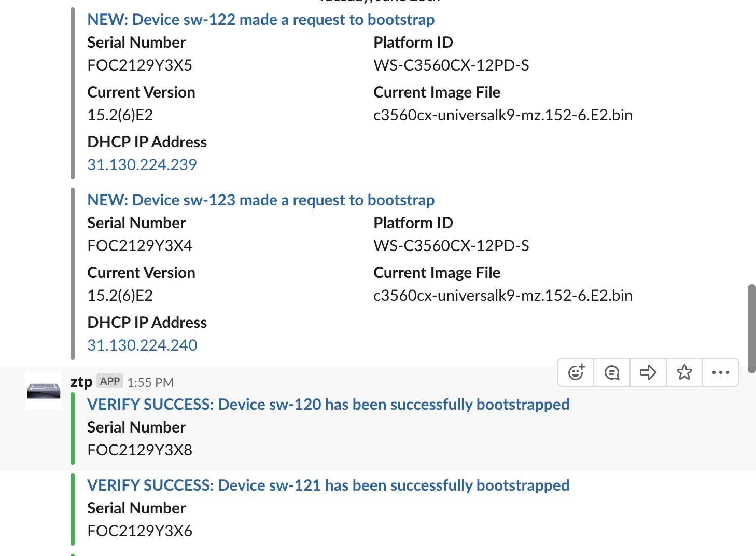The height and width of the screenshot is (556, 756).
Task: Click the APP badge beside ztp
Action: (110, 381)
